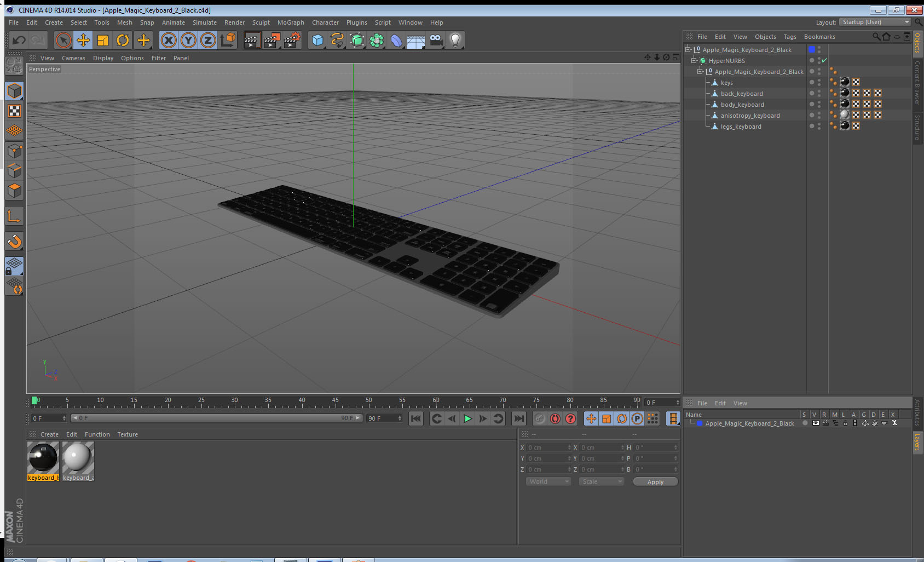
Task: Collapse the top Apple_Magic_Keyboard_2_Black node
Action: pyautogui.click(x=688, y=49)
